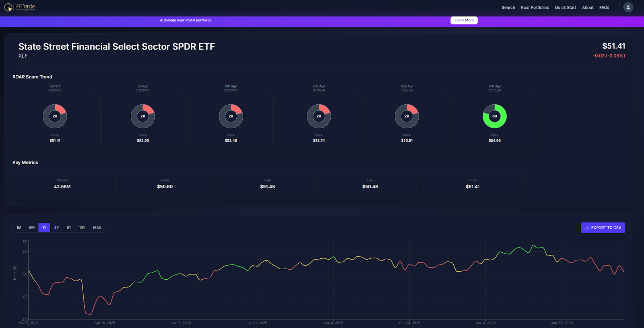Click the XLF ticker symbol
The width and height of the screenshot is (644, 328).
[x=23, y=56]
